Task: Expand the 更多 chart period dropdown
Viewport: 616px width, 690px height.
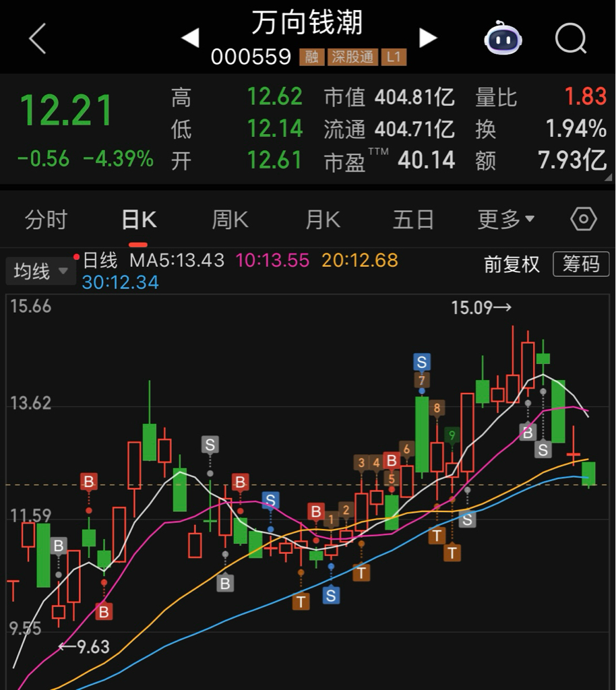Action: pyautogui.click(x=506, y=220)
